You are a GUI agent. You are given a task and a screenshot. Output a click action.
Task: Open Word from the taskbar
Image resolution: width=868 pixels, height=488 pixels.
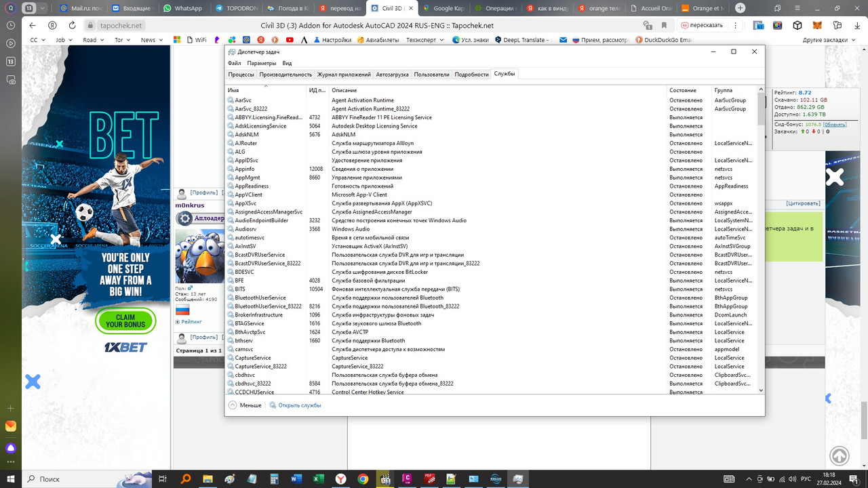coord(296,479)
